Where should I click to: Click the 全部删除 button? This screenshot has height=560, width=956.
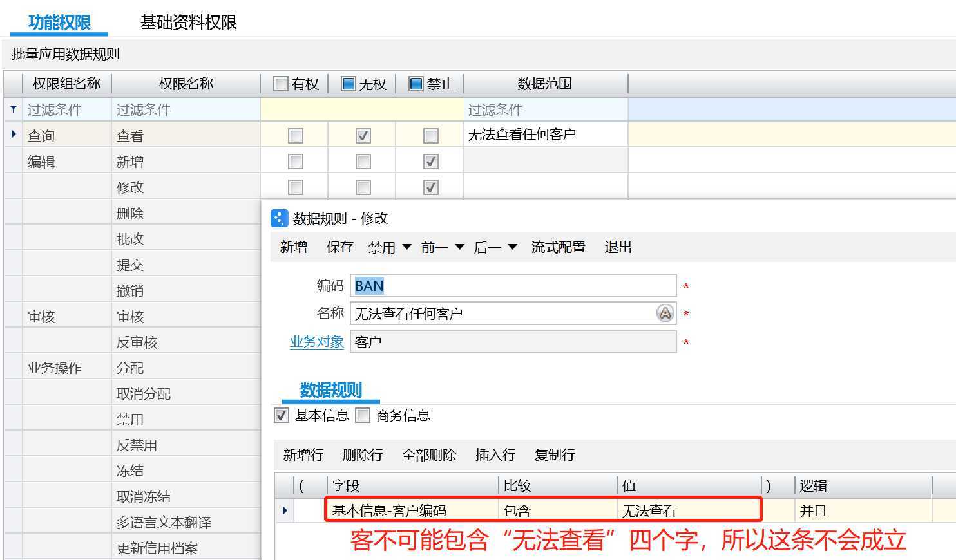pyautogui.click(x=429, y=455)
